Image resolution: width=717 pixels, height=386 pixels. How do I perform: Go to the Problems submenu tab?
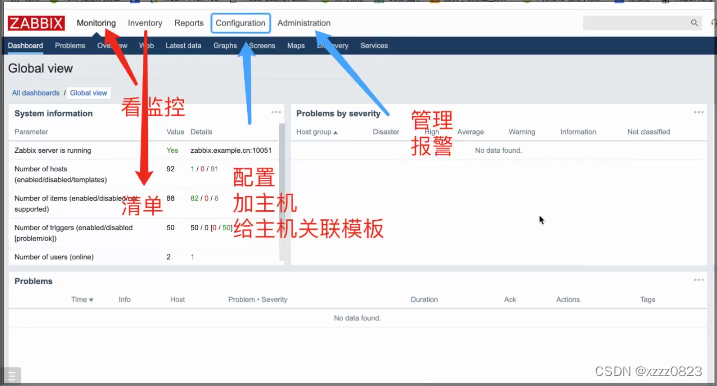pyautogui.click(x=70, y=45)
